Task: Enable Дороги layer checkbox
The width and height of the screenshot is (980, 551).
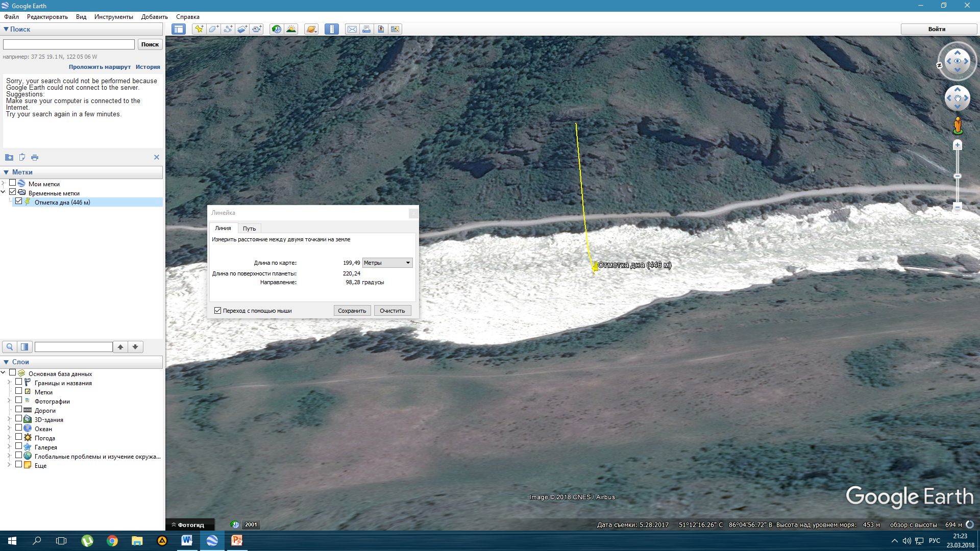Action: coord(19,409)
